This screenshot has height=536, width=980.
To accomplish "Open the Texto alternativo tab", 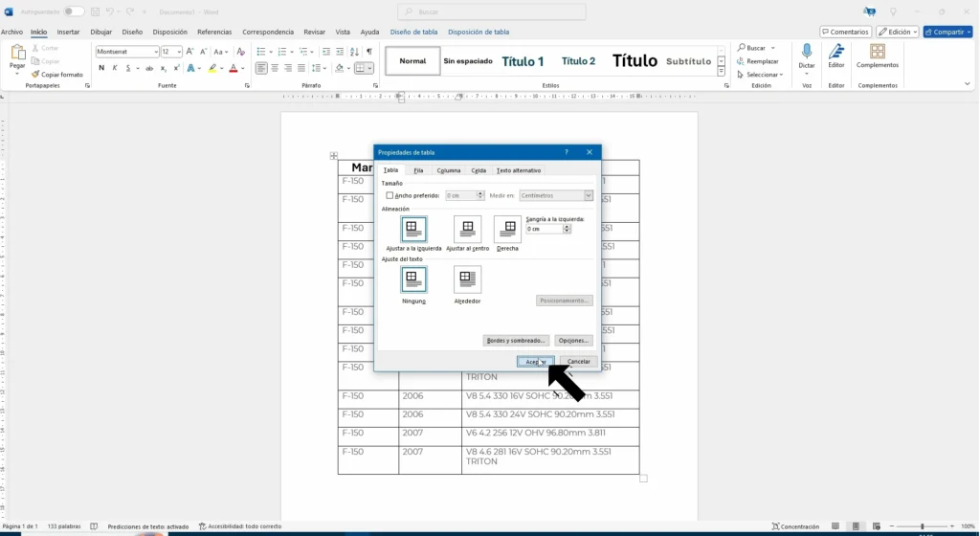I will click(519, 170).
